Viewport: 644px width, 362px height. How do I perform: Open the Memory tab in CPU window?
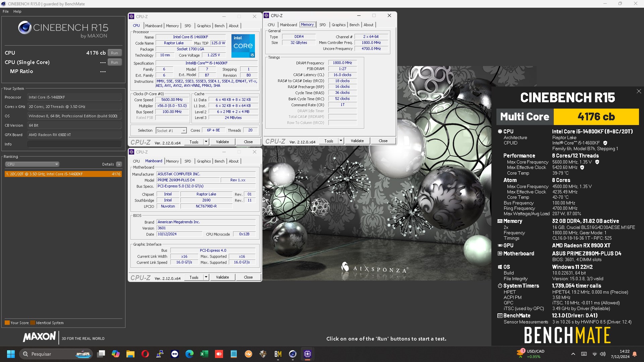click(x=172, y=26)
